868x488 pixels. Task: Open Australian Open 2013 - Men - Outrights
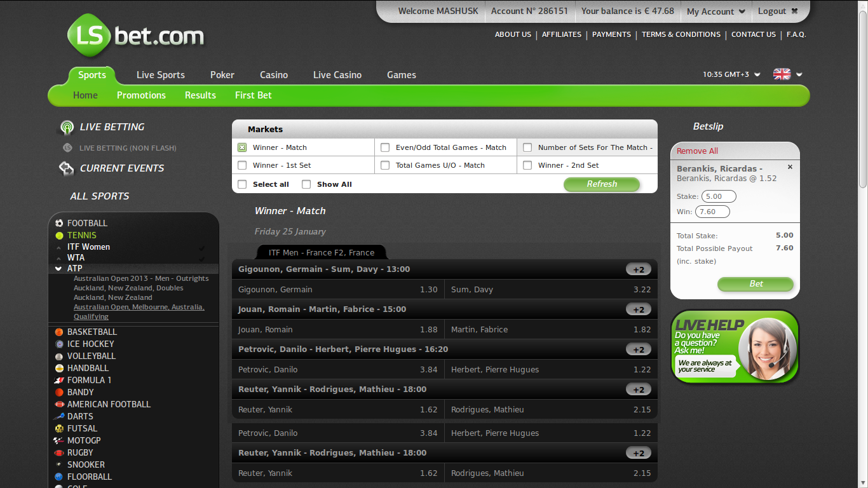[141, 278]
